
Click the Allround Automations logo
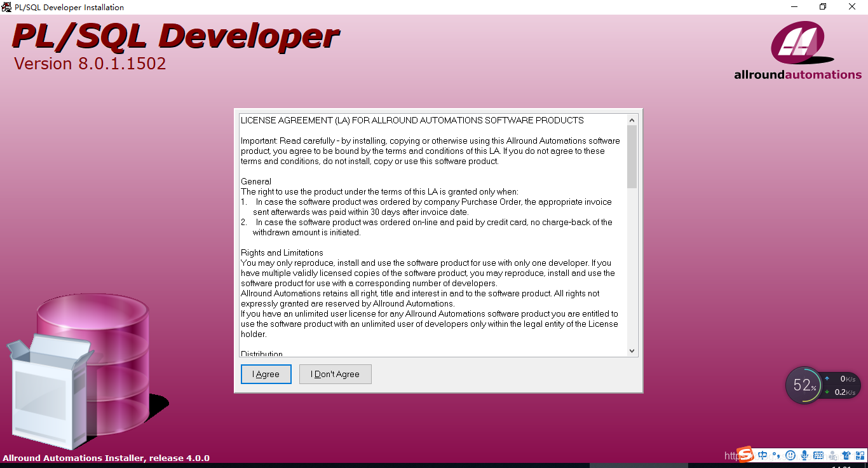[797, 51]
